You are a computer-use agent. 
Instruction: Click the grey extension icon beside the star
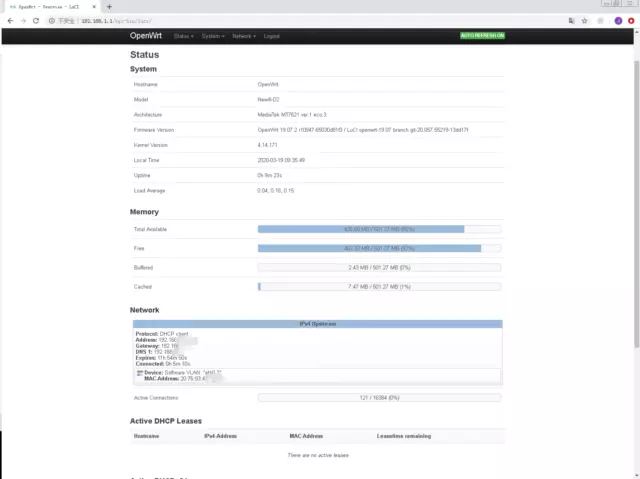pyautogui.click(x=600, y=21)
